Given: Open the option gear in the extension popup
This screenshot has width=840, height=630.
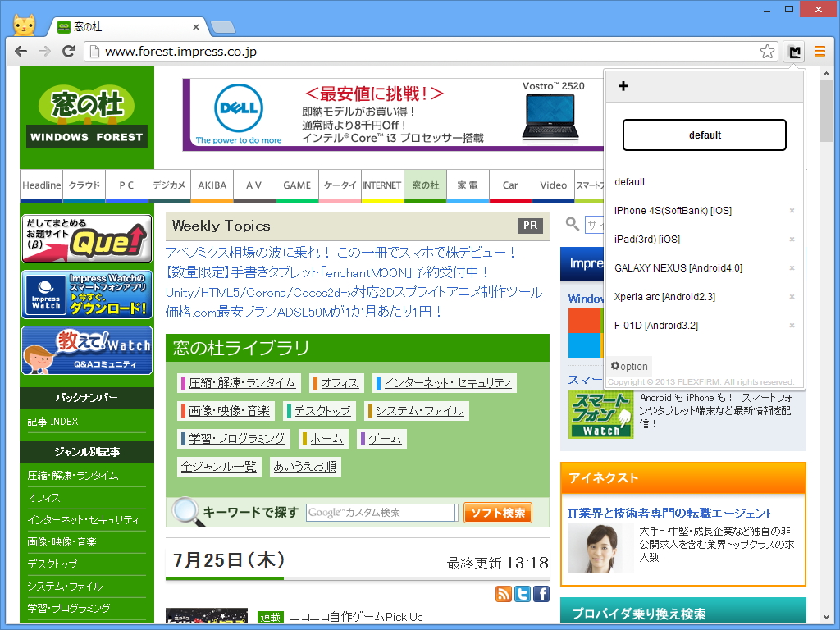Looking at the screenshot, I should (x=628, y=366).
